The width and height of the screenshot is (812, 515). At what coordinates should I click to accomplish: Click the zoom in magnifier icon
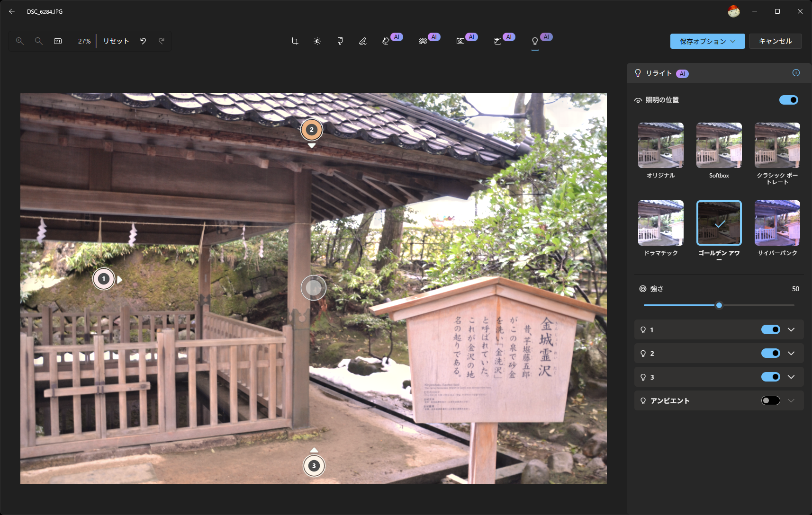[20, 41]
